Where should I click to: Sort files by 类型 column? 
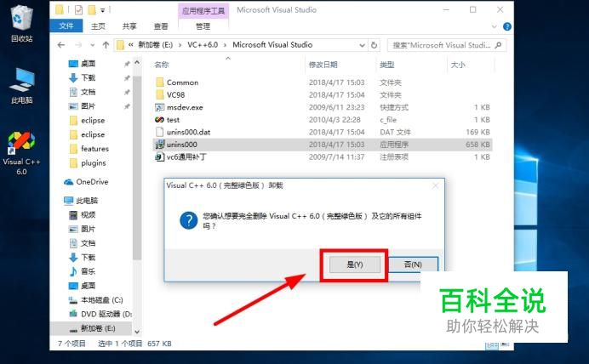pyautogui.click(x=387, y=65)
